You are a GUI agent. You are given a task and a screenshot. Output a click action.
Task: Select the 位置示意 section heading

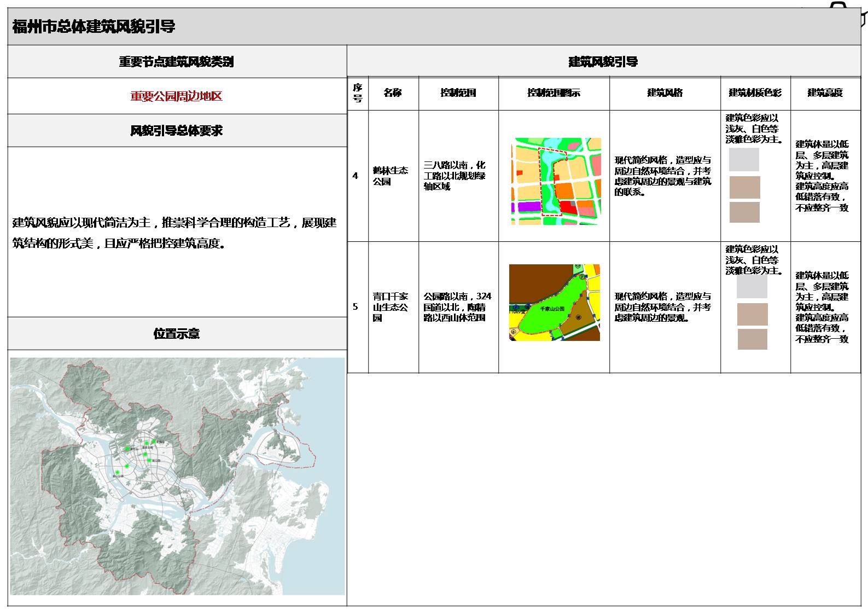(x=176, y=334)
